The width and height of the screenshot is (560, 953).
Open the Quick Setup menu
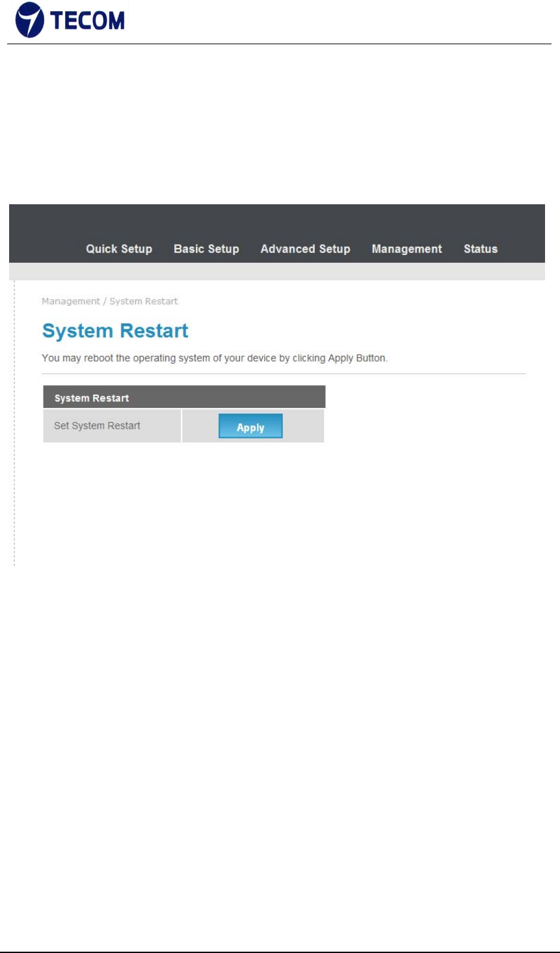119,249
